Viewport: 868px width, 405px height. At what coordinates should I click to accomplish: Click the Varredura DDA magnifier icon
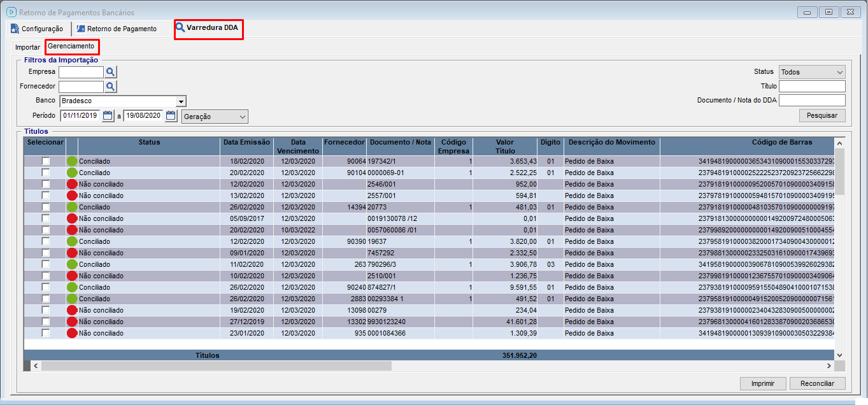click(x=180, y=28)
